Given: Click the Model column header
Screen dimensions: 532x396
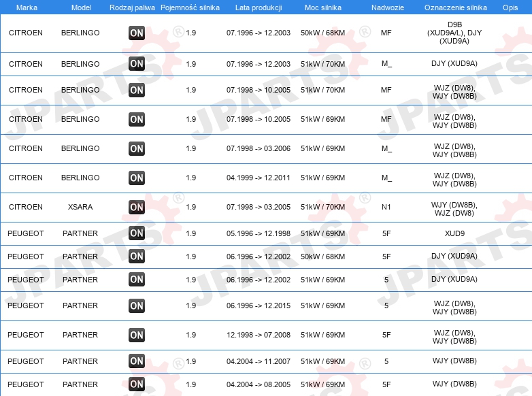Looking at the screenshot, I should 81,7.
